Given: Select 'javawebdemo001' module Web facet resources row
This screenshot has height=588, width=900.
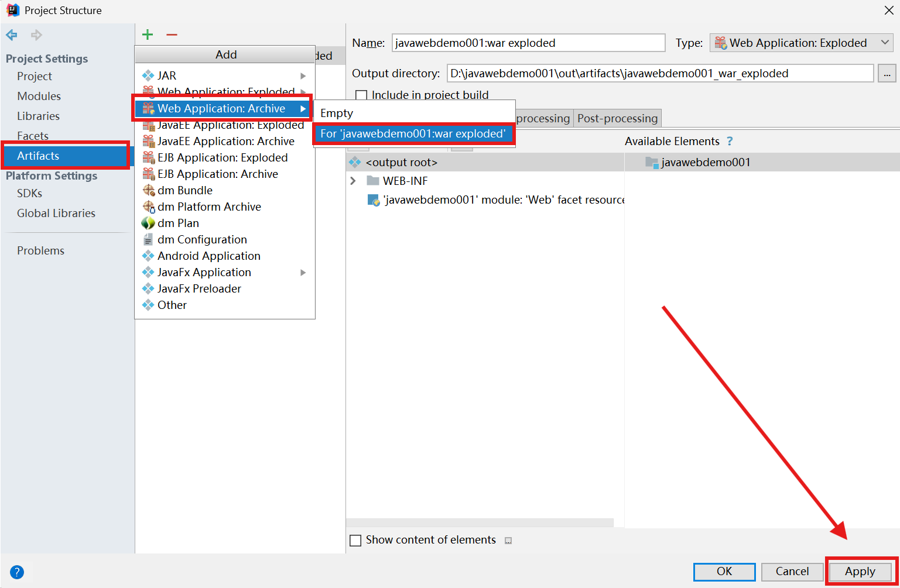Looking at the screenshot, I should [x=485, y=200].
